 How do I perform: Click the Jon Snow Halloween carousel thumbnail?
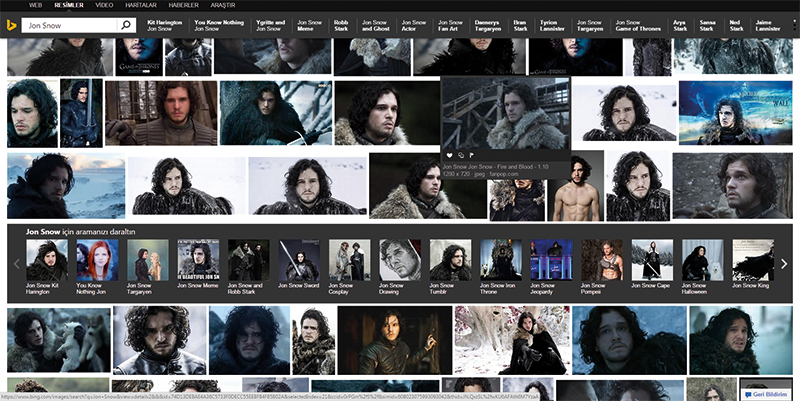point(703,260)
